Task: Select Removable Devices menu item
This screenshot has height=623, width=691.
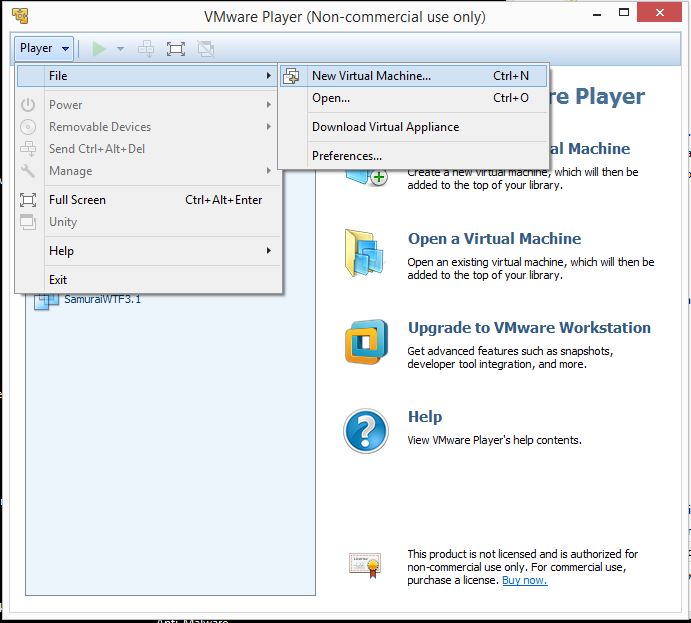Action: [148, 127]
